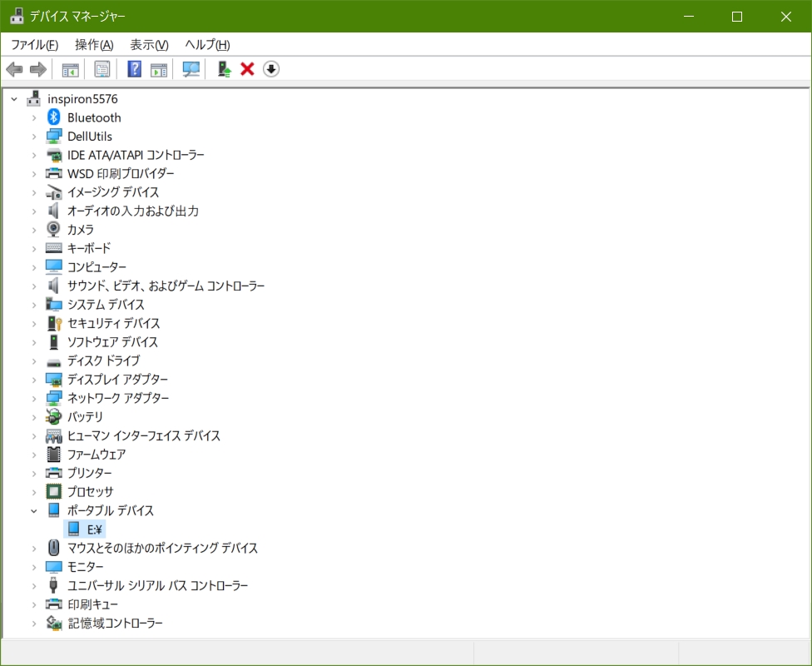Image resolution: width=812 pixels, height=666 pixels.
Task: Expand the イメージング デバイス node
Action: (x=34, y=192)
